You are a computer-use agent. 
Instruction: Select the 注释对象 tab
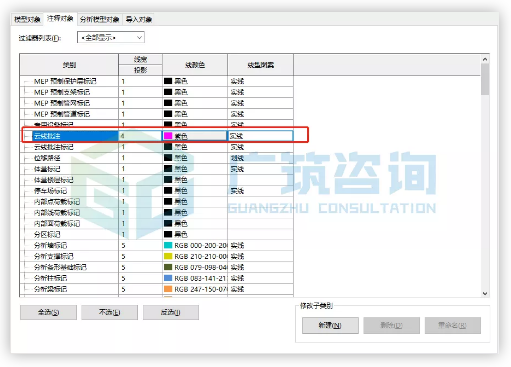[60, 19]
